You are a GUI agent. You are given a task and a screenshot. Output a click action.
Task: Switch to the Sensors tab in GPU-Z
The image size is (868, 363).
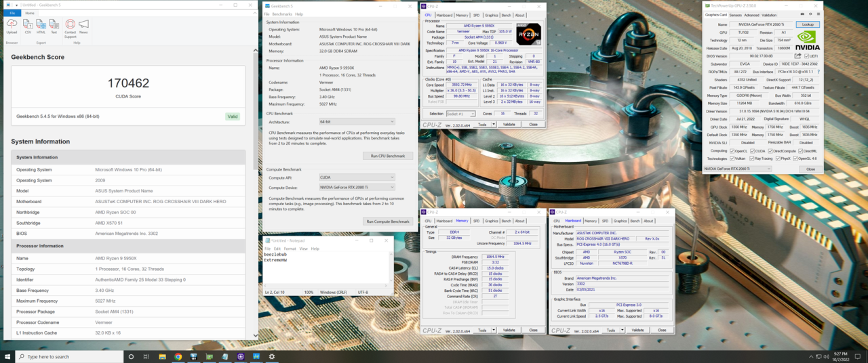pyautogui.click(x=735, y=15)
